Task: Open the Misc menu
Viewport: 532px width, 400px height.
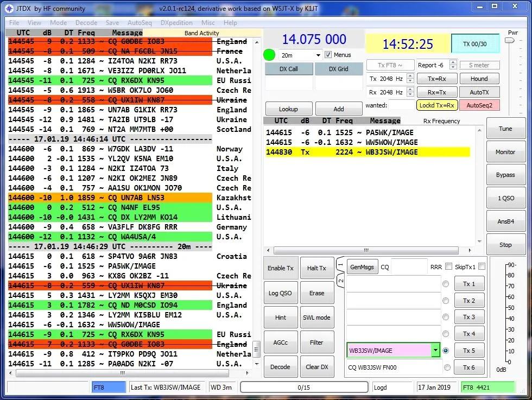Action: [208, 23]
